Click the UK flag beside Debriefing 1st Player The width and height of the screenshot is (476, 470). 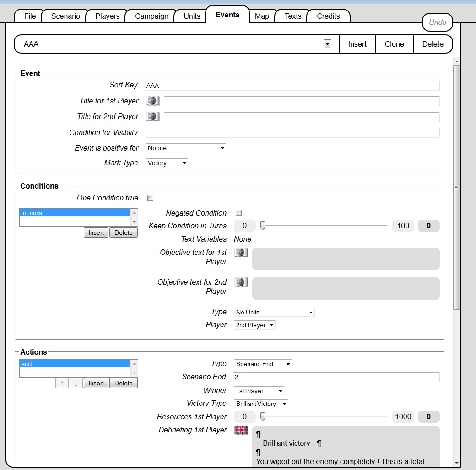click(x=241, y=430)
